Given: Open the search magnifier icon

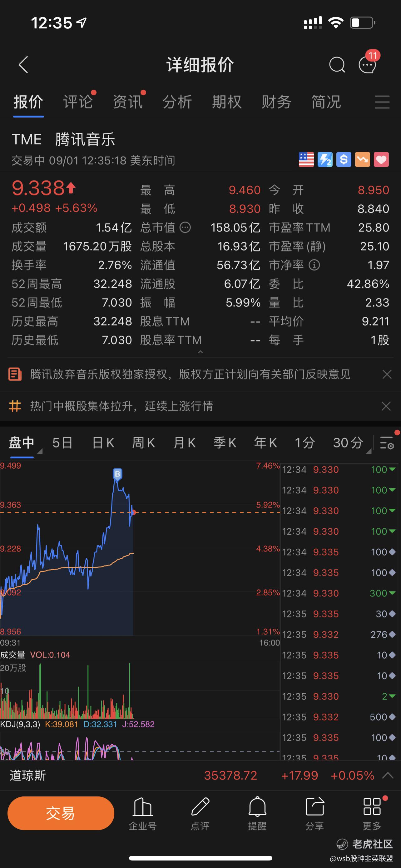Looking at the screenshot, I should 337,65.
